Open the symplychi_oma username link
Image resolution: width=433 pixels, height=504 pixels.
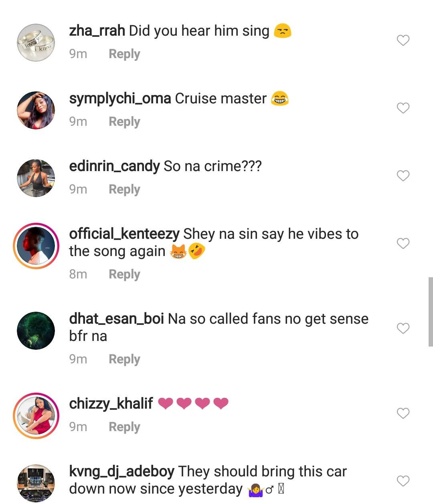120,99
